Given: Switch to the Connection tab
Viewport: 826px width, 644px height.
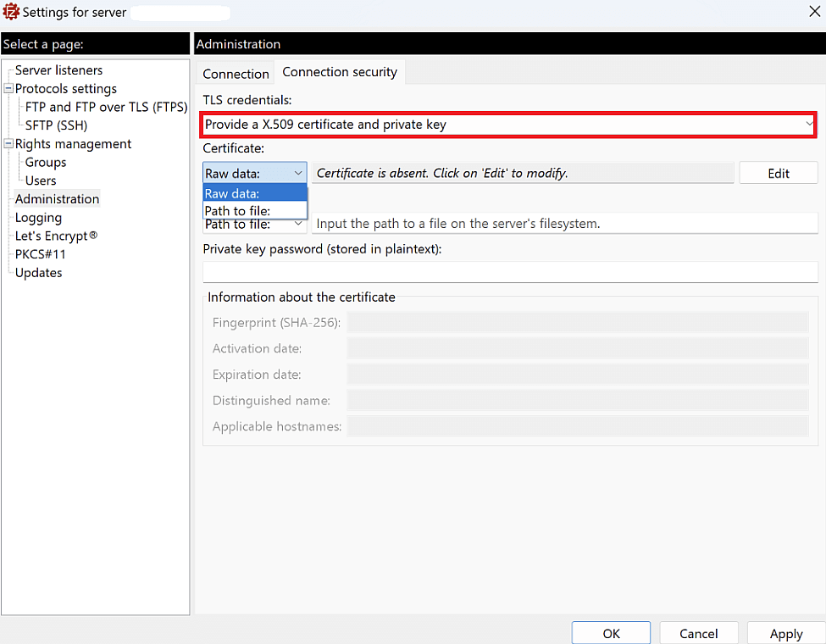Looking at the screenshot, I should pyautogui.click(x=235, y=72).
